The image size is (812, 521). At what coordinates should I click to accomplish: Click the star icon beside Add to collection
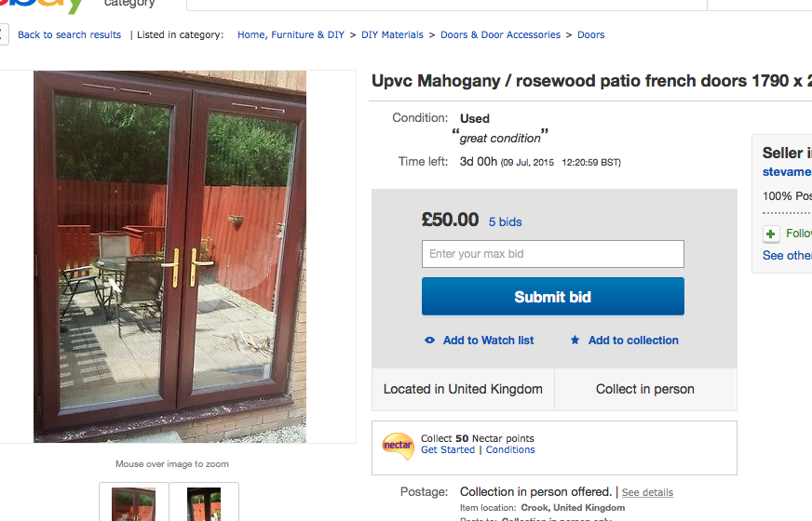click(575, 340)
